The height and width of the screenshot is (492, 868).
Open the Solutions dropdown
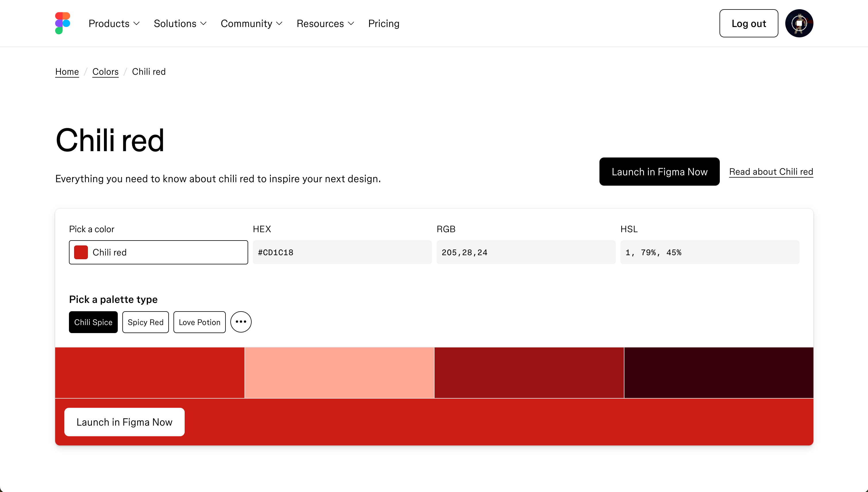180,24
